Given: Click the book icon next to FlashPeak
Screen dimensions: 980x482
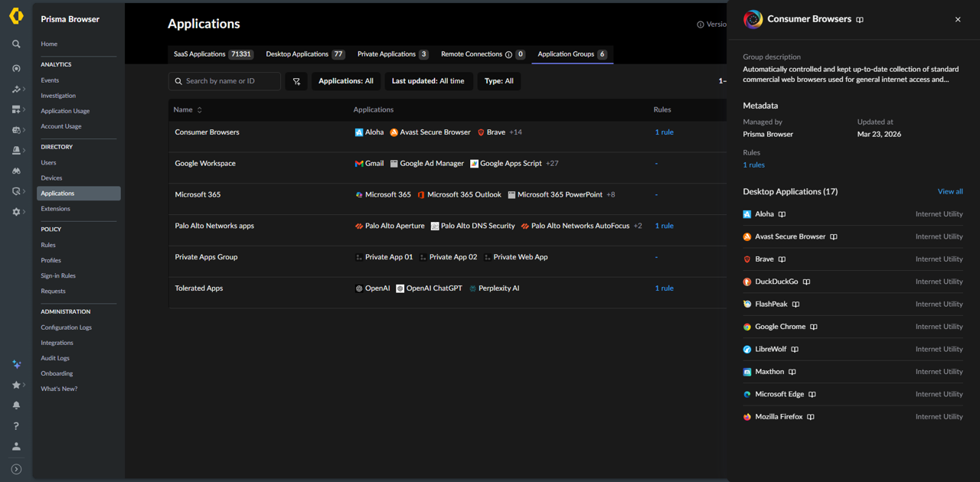Looking at the screenshot, I should [x=795, y=305].
